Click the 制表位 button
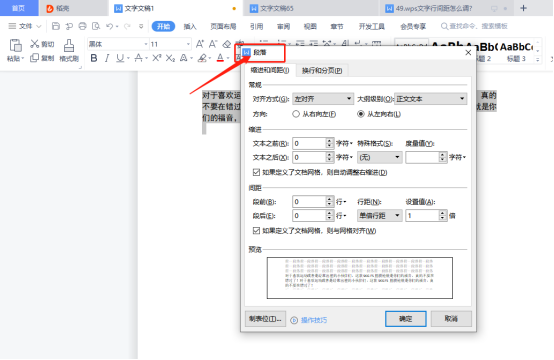 [x=265, y=319]
